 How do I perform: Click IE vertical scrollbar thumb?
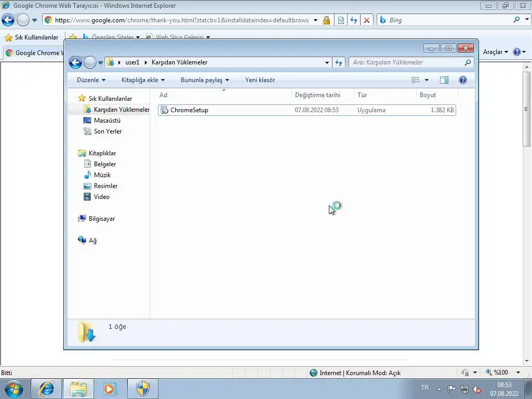click(x=527, y=109)
